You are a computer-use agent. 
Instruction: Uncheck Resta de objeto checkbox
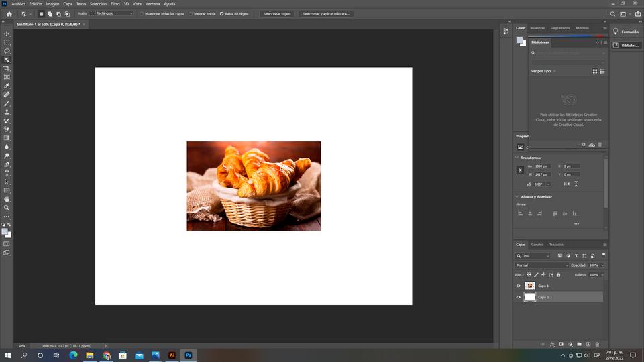pyautogui.click(x=222, y=14)
